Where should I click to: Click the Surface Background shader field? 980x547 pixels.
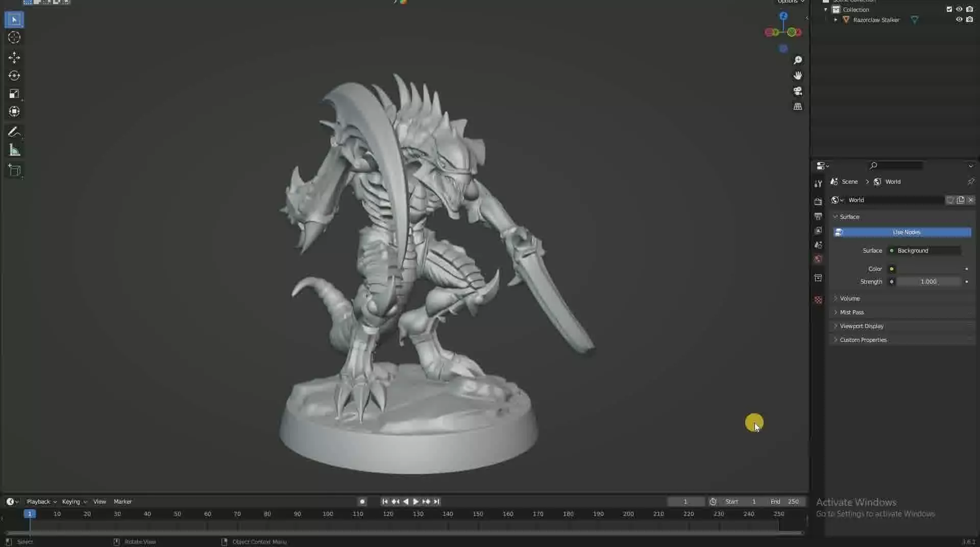(925, 251)
